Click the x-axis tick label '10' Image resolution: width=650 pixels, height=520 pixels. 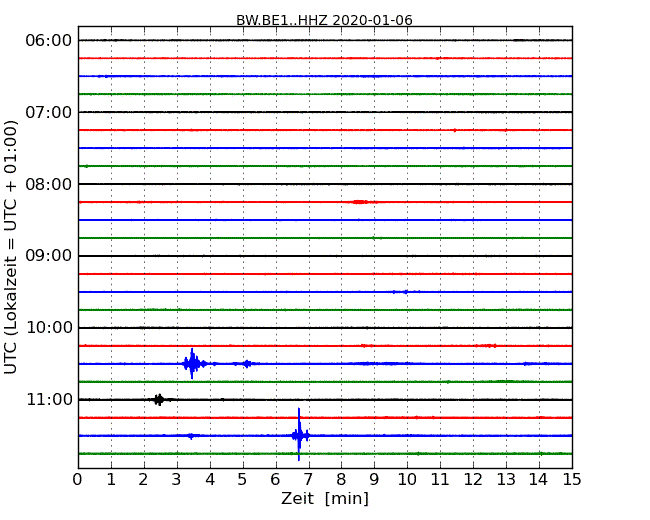pos(407,480)
